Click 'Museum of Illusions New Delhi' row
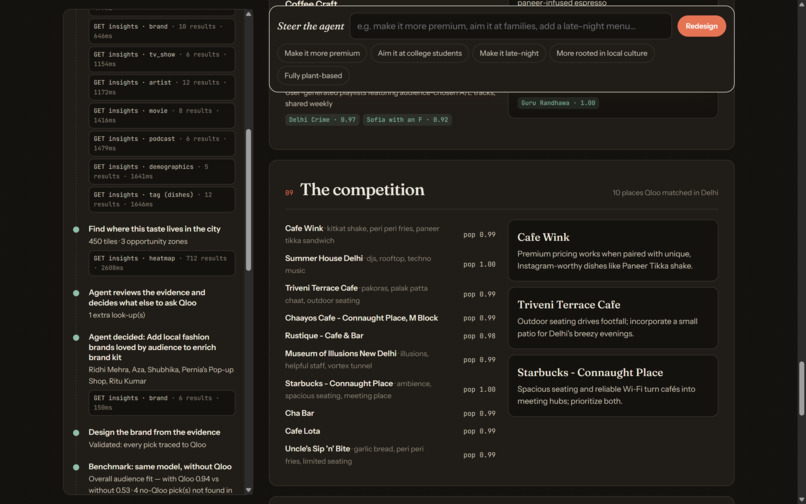806x504 pixels. tap(390, 359)
